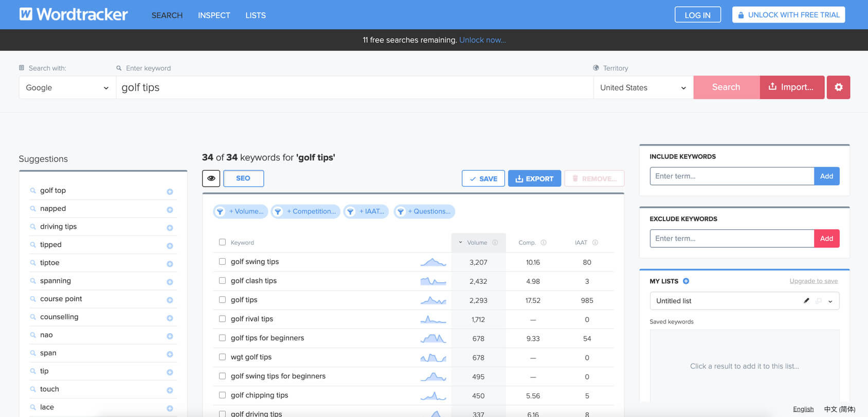Click UNLOCK WITH FREE TRIAL button

click(789, 15)
